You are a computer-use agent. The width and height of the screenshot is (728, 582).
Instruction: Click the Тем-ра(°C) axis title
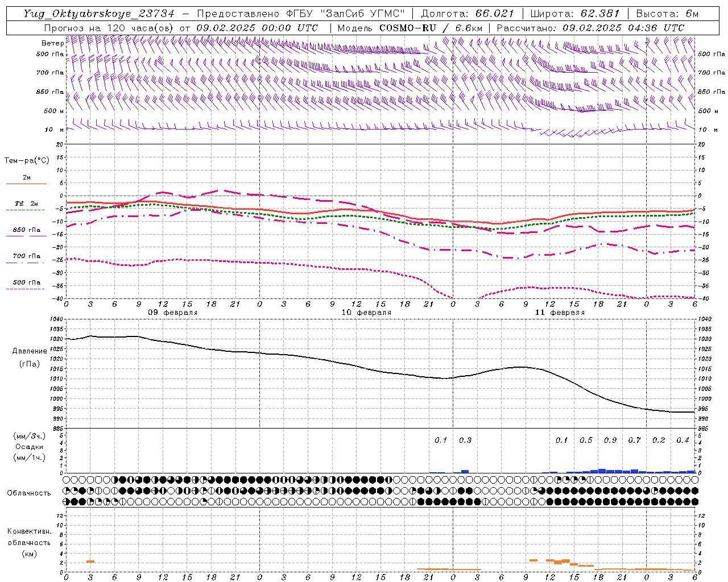(27, 161)
